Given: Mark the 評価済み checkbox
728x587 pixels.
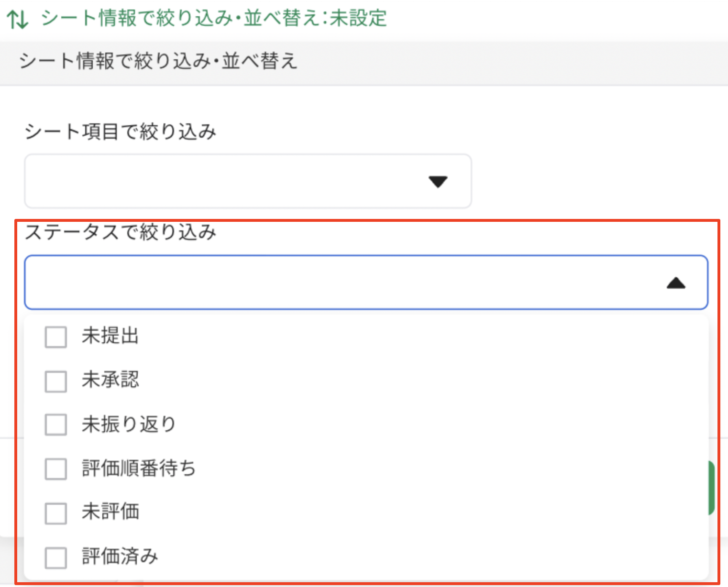Looking at the screenshot, I should pos(56,557).
